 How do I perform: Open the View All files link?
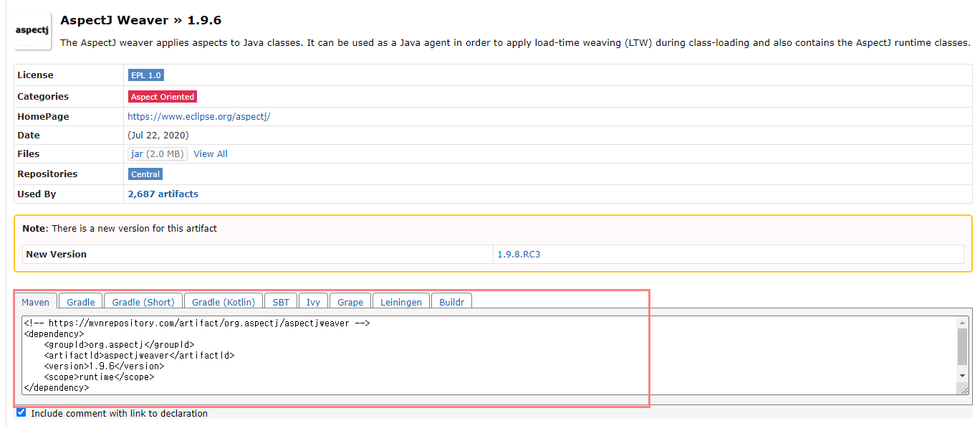(x=211, y=153)
